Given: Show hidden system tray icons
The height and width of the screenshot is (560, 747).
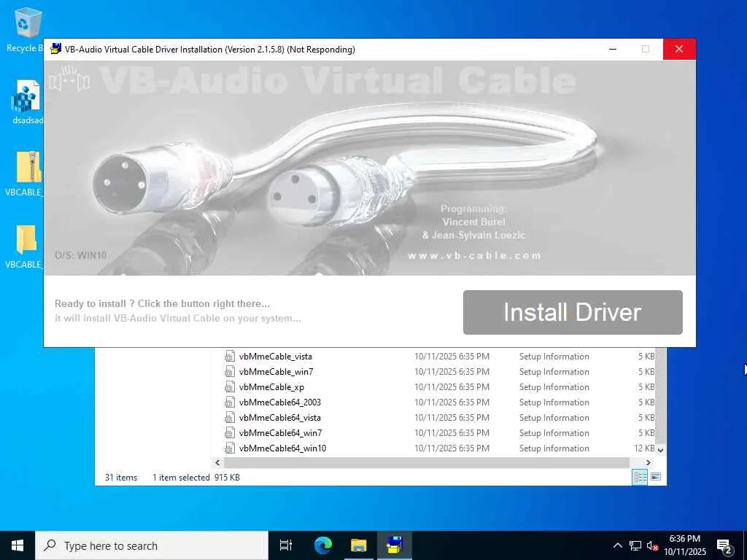Looking at the screenshot, I should coord(617,545).
